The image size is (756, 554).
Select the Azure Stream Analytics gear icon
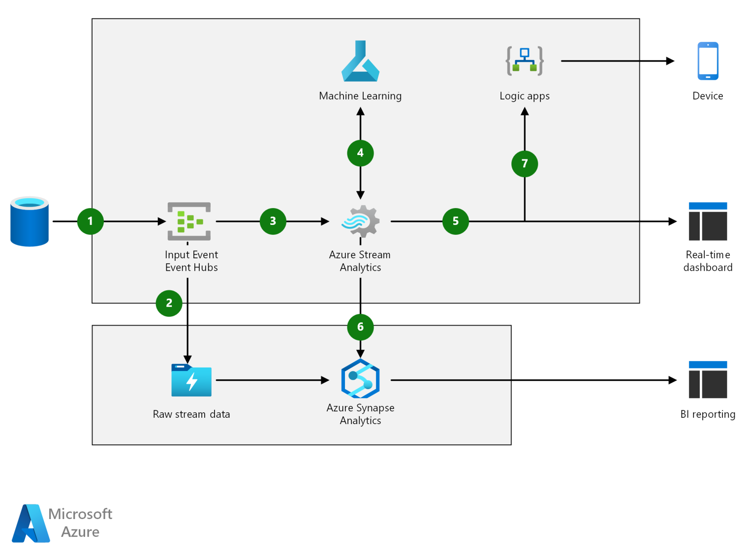361,221
